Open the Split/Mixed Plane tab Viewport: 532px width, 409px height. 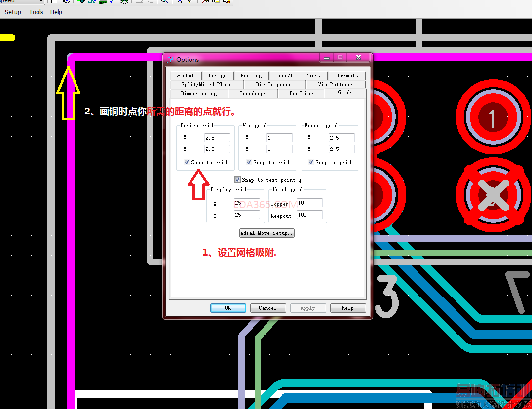(206, 84)
